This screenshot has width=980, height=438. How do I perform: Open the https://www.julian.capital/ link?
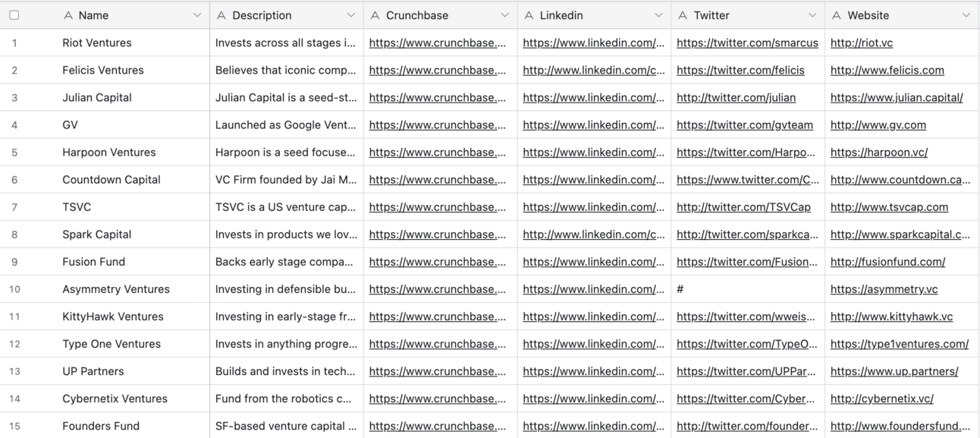point(897,98)
